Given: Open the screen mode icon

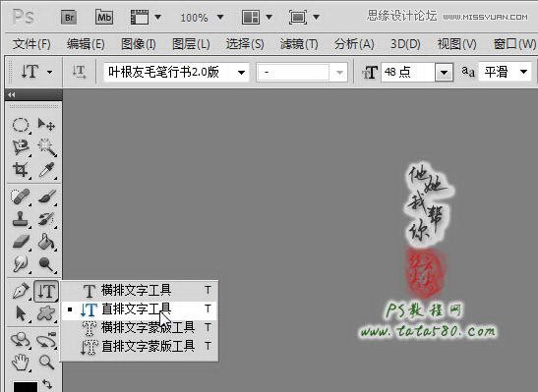Looking at the screenshot, I should pos(298,17).
